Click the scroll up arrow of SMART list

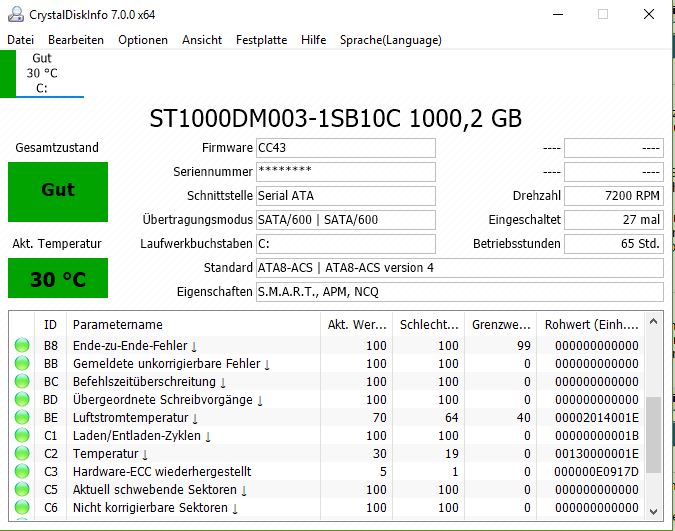(653, 321)
